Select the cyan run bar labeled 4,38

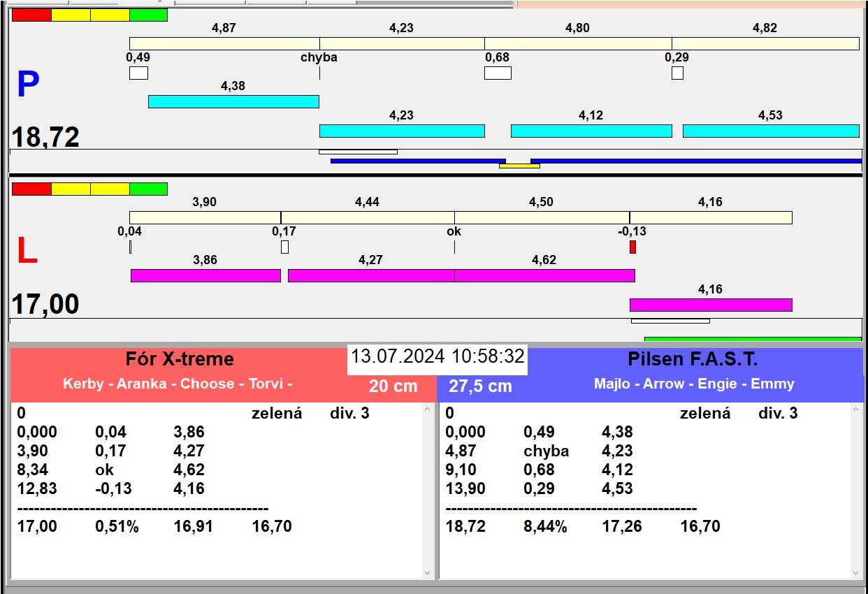click(233, 101)
